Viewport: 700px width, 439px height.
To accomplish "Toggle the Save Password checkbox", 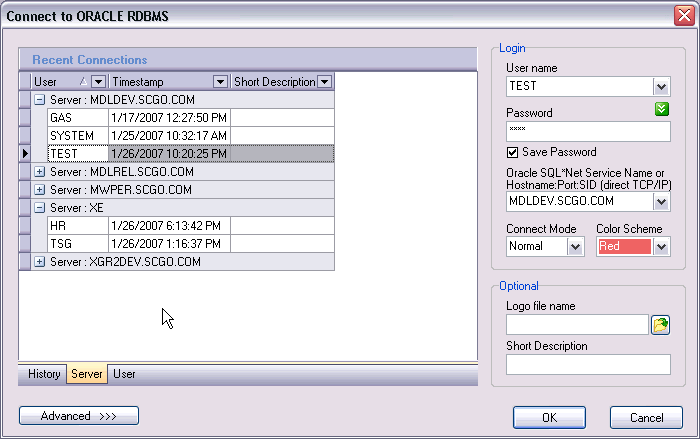I will tap(513, 152).
